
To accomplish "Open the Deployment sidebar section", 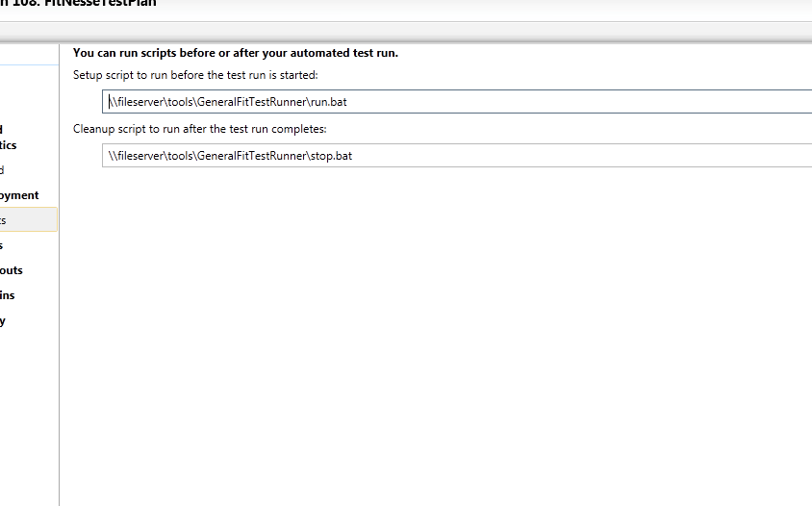I will 19,195.
